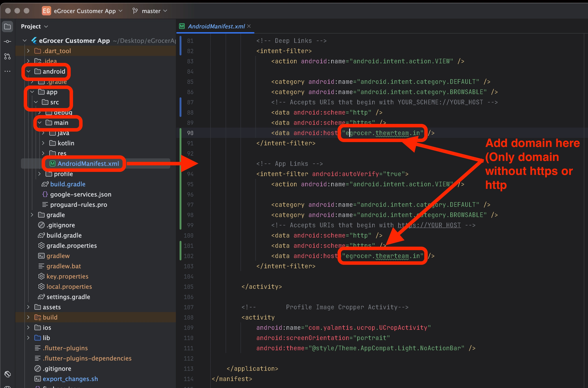The image size is (588, 388).
Task: Select gradlew.bat file
Action: [x=63, y=266]
